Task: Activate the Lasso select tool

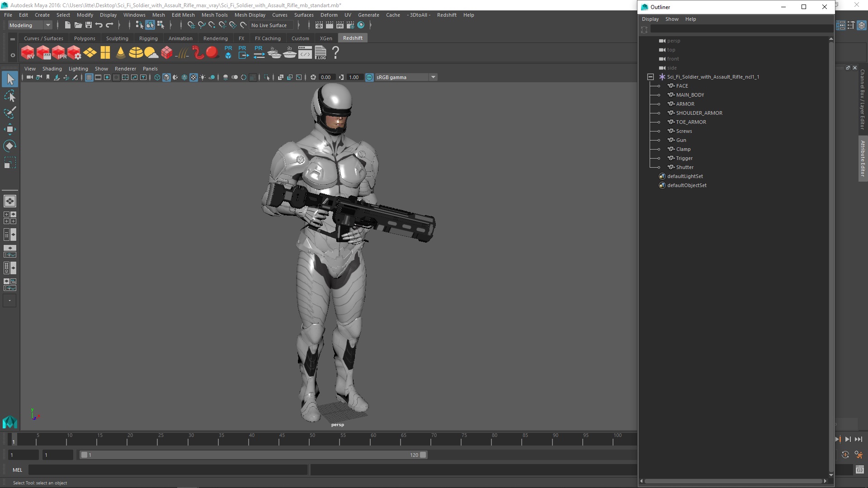Action: [9, 96]
